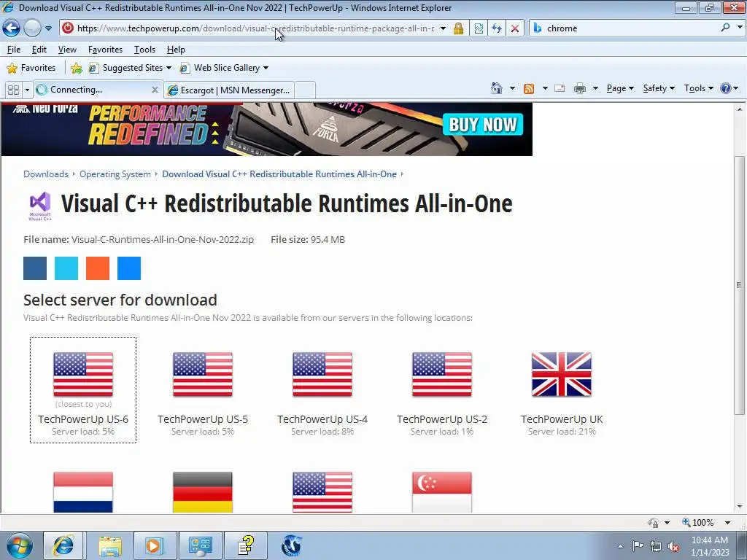Click the Germany flag server
Viewport: 747px width, 560px height.
(x=203, y=492)
